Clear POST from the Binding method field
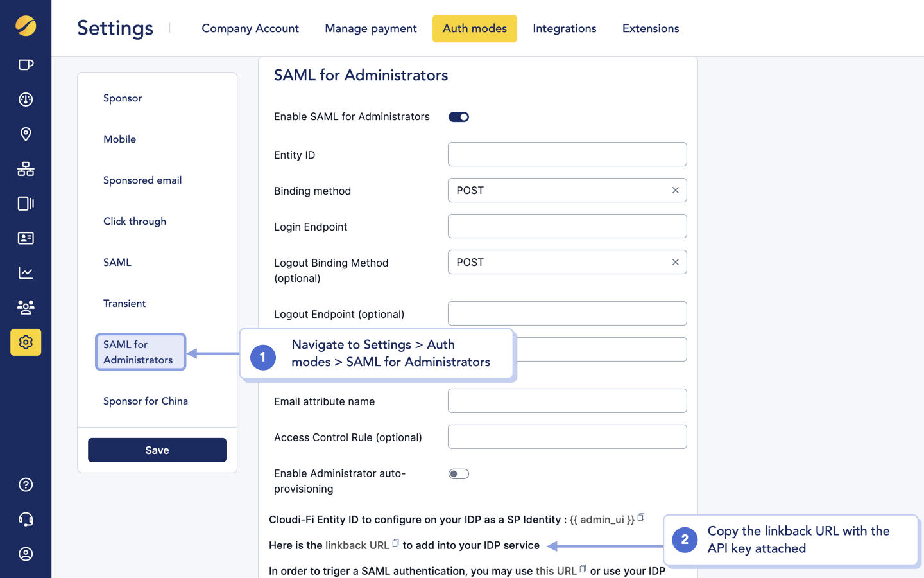The width and height of the screenshot is (924, 578). (675, 190)
